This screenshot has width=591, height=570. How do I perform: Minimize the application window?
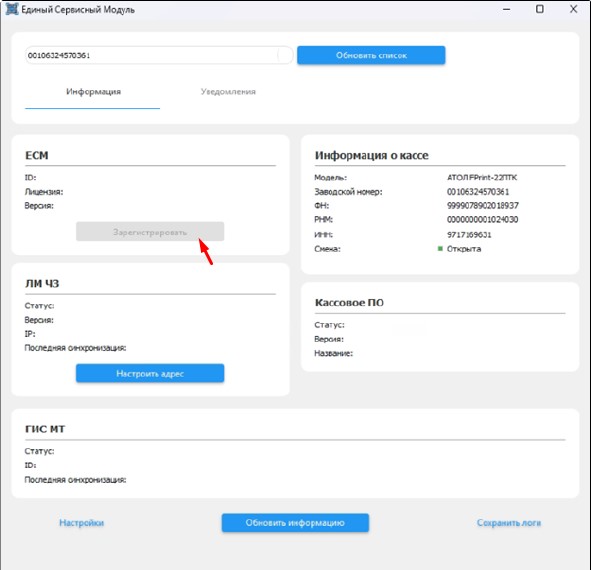pos(507,9)
